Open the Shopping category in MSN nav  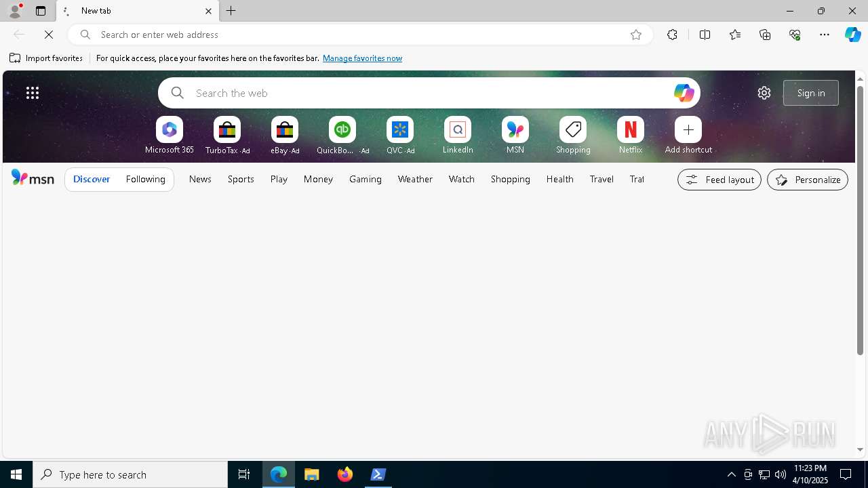(511, 179)
